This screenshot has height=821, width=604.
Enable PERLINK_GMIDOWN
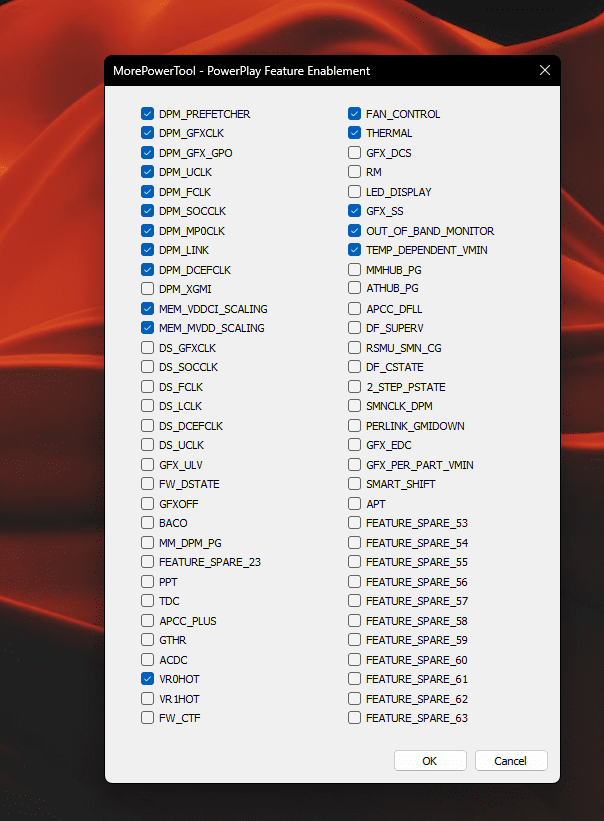354,426
